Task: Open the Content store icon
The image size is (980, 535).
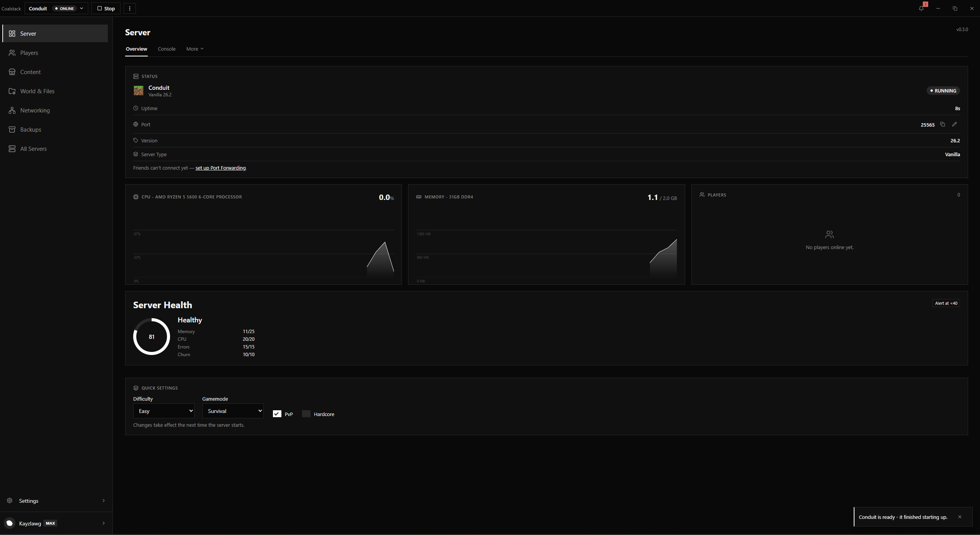Action: coord(12,72)
